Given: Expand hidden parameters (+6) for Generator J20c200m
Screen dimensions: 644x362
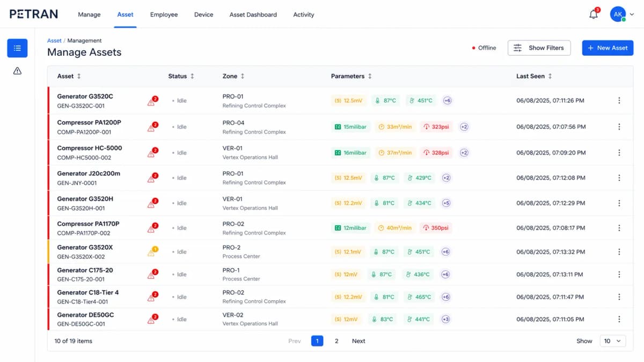Looking at the screenshot, I should [x=446, y=178].
